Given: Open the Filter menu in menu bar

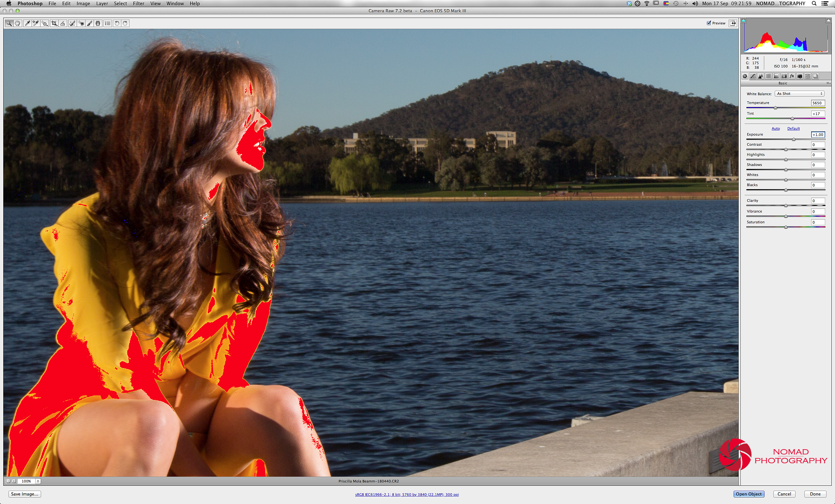Looking at the screenshot, I should [x=138, y=3].
